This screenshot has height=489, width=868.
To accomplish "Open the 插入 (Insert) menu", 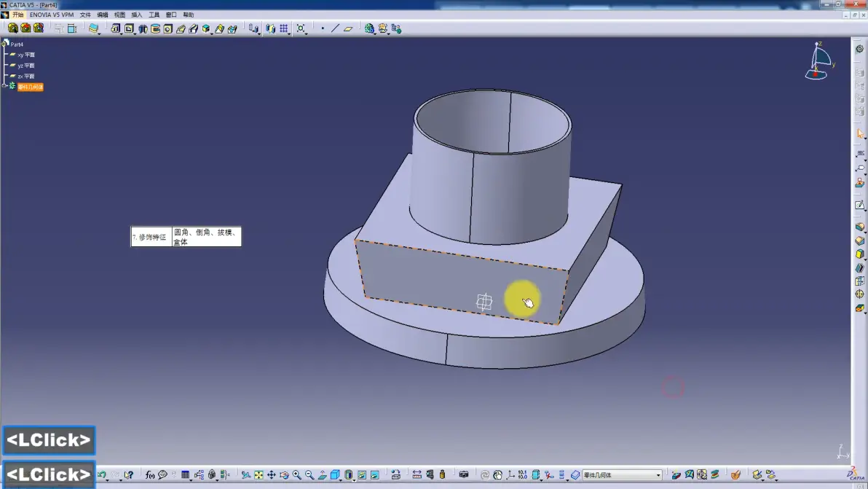I will click(x=137, y=15).
